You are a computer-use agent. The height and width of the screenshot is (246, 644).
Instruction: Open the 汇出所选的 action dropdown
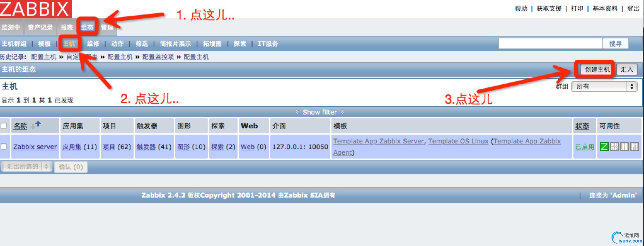tap(27, 166)
